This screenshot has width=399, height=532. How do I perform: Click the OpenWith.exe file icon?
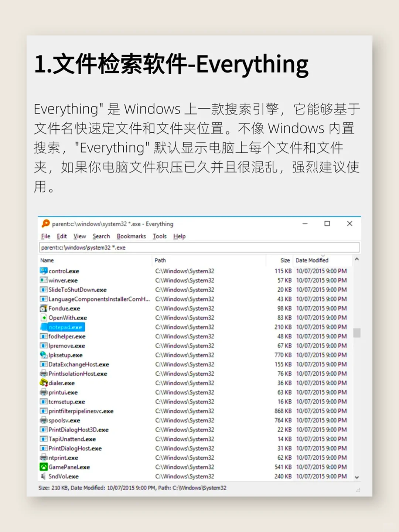coord(44,317)
